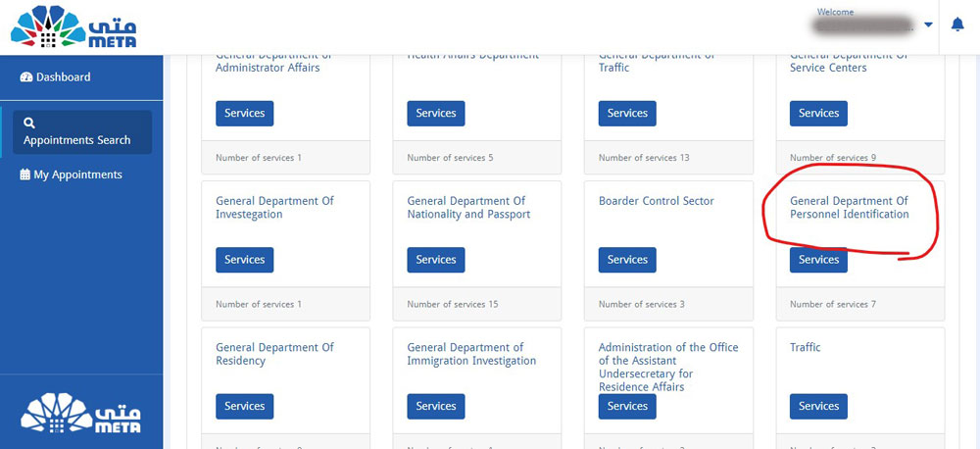The image size is (980, 449).
Task: Open Services for General Department Of Personnel Identification
Action: point(818,260)
